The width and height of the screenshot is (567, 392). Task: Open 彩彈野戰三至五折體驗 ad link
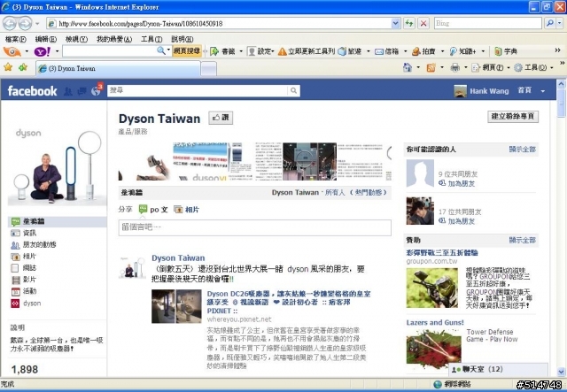click(x=442, y=252)
